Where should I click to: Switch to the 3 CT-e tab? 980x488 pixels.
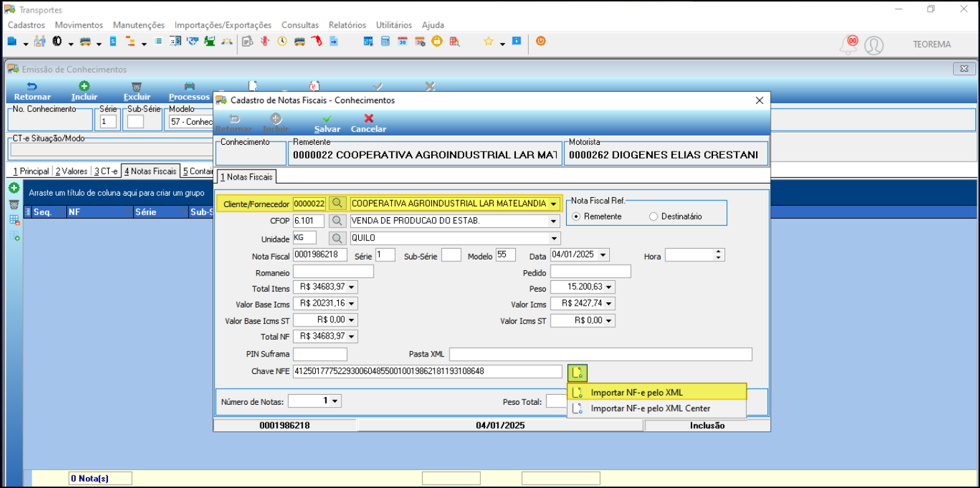(x=106, y=172)
